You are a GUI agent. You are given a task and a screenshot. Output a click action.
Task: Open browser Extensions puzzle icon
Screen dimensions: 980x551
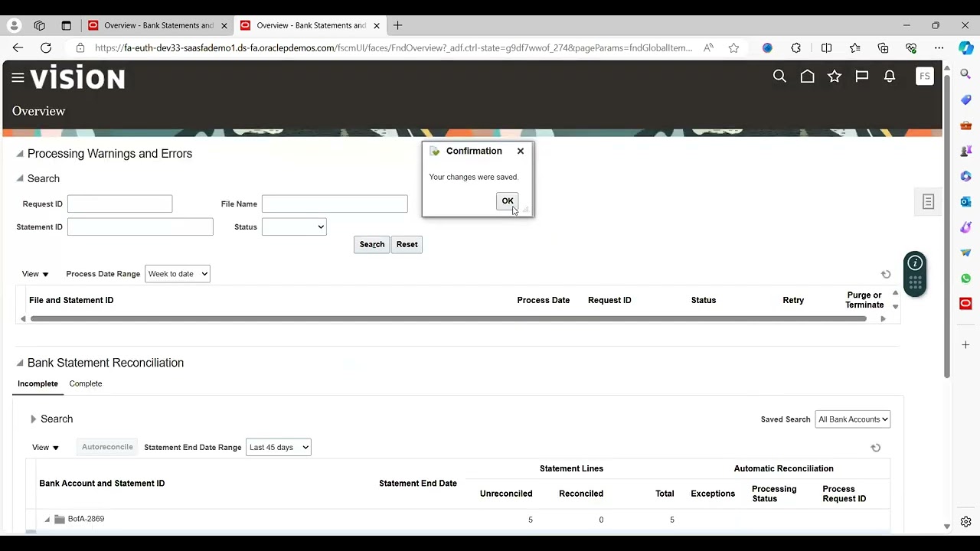[796, 47]
